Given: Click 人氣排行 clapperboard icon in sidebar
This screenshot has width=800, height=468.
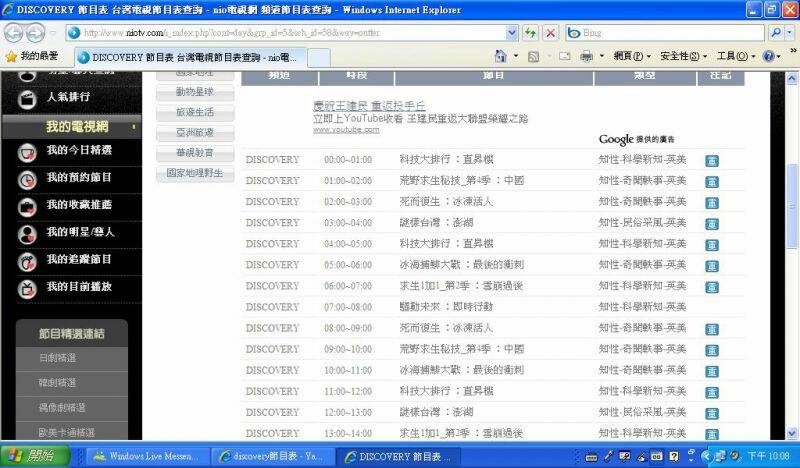Looking at the screenshot, I should click(27, 99).
